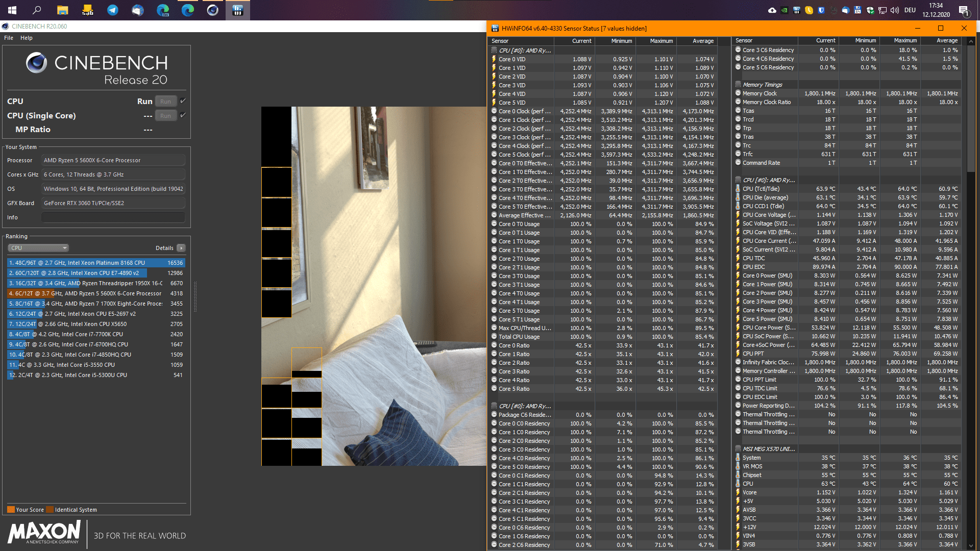Select the Core i7-7700K ranking row
The width and height of the screenshot is (980, 551).
point(96,334)
